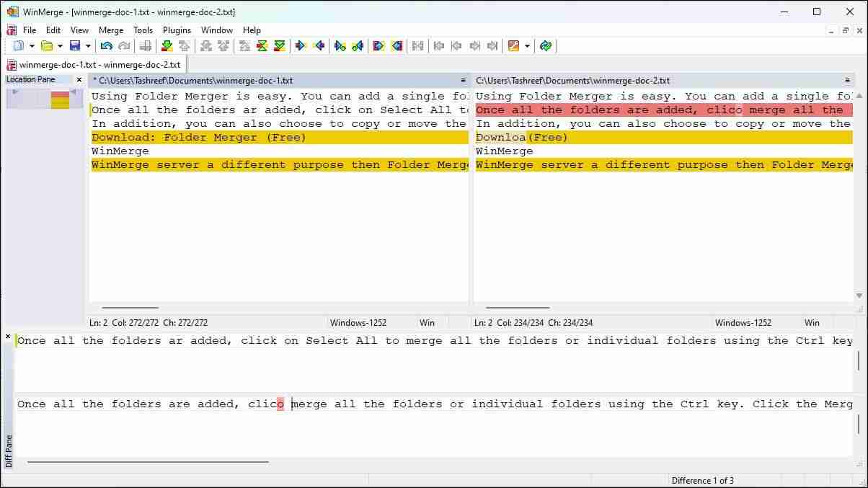868x488 pixels.
Task: Click the Save icon in toolbar
Action: tap(74, 46)
